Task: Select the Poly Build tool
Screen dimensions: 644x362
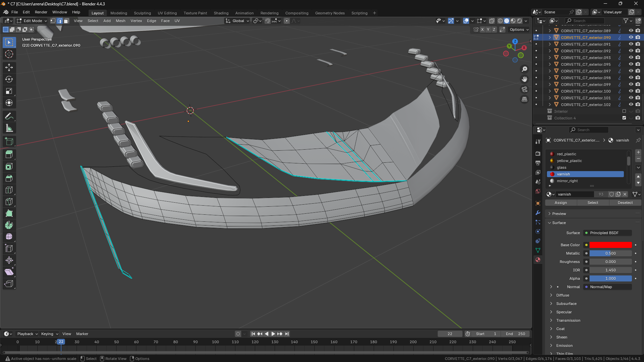Action: coord(9,213)
